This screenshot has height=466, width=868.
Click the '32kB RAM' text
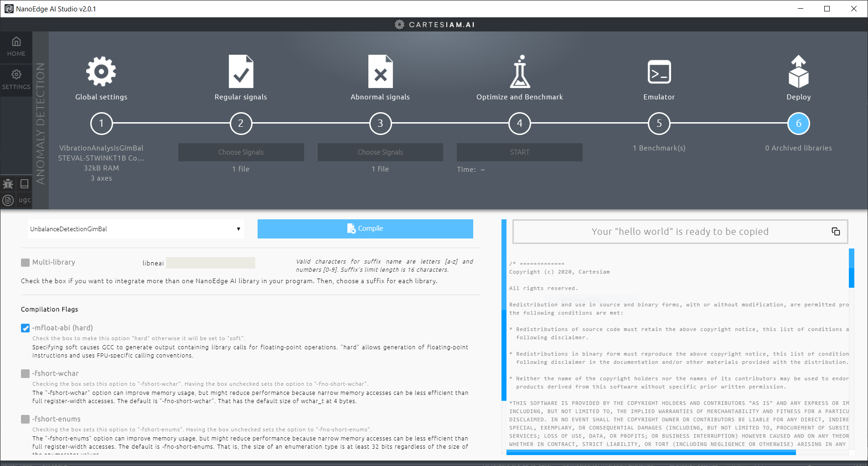(x=101, y=168)
